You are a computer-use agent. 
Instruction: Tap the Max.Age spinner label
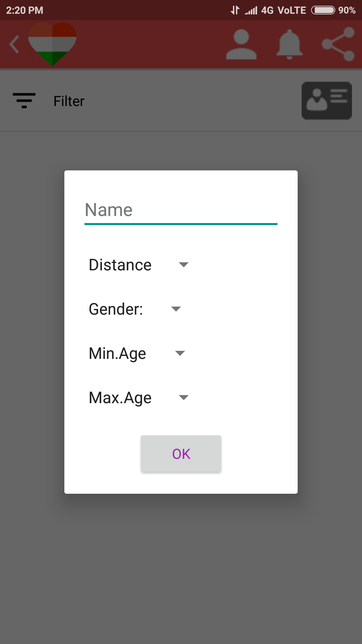click(120, 398)
